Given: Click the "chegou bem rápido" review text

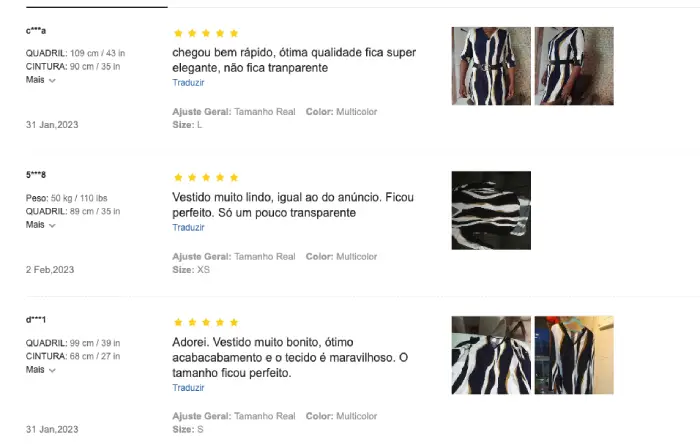Looking at the screenshot, I should (294, 60).
